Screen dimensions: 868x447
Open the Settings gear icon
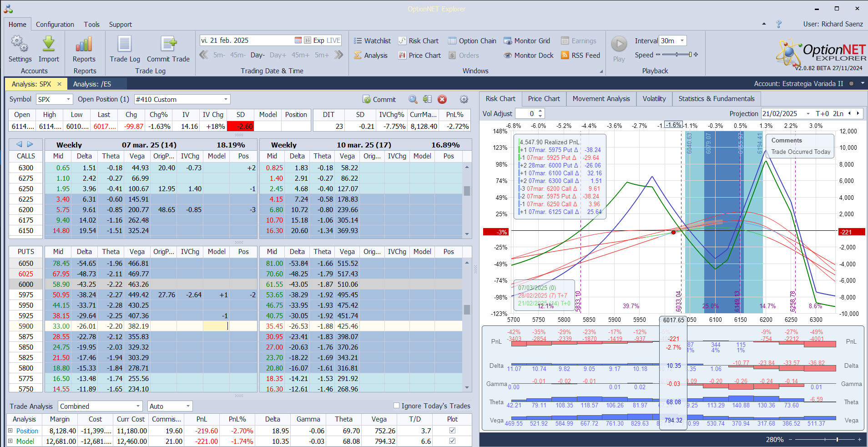pos(20,44)
